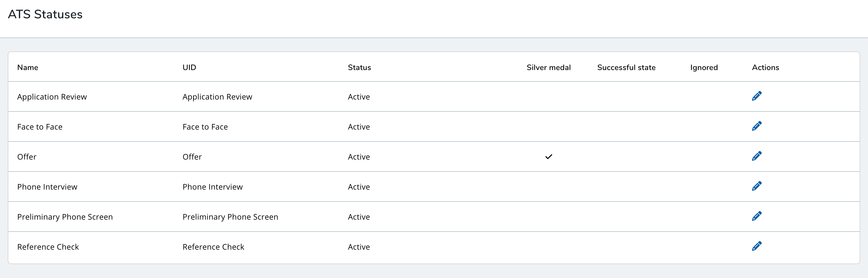
Task: Select the Application Review name cell
Action: coord(52,97)
